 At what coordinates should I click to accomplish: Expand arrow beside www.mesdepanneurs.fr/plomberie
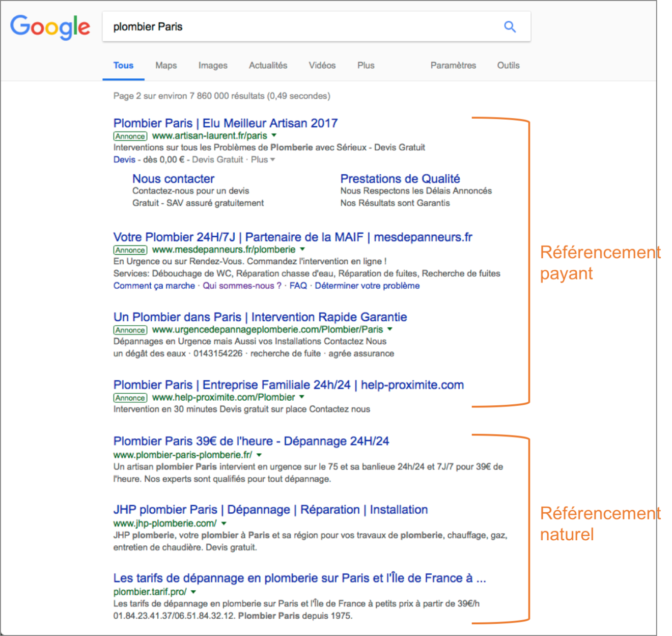(302, 250)
